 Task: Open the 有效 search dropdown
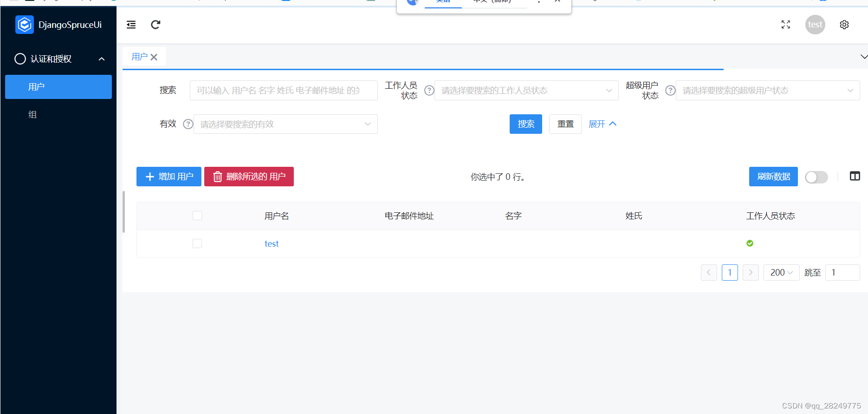click(x=285, y=124)
